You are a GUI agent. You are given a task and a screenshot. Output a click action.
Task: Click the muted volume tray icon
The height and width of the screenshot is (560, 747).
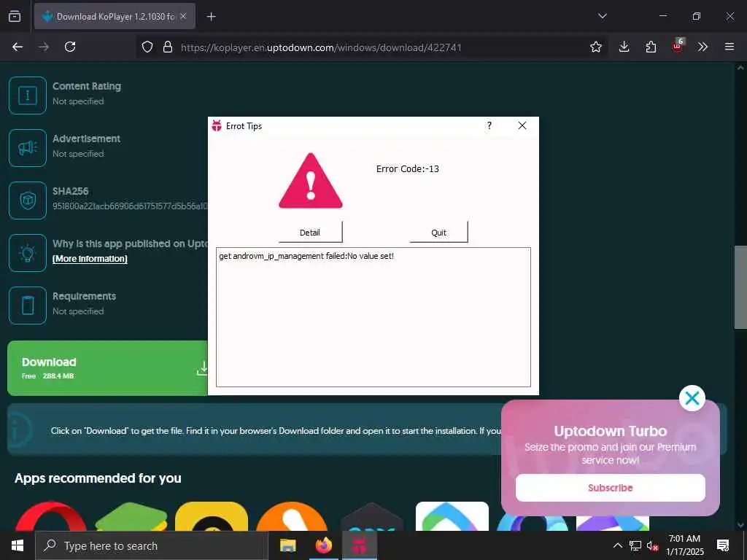pyautogui.click(x=652, y=545)
